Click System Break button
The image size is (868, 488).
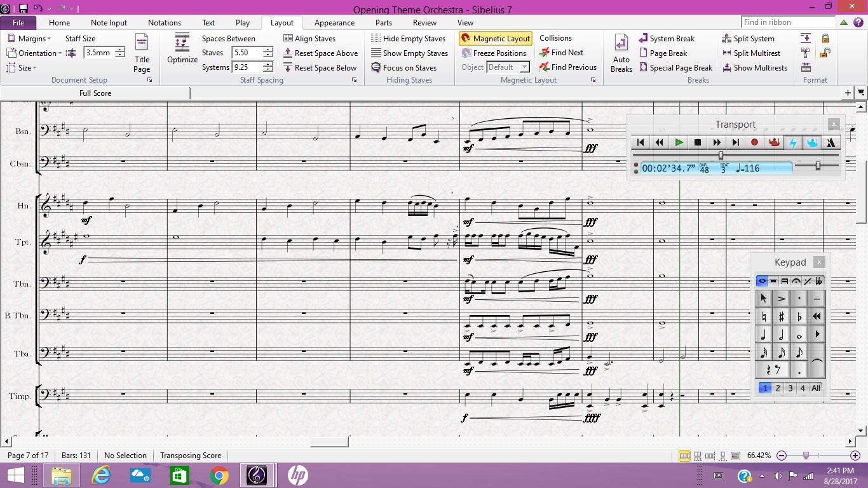[x=667, y=39]
